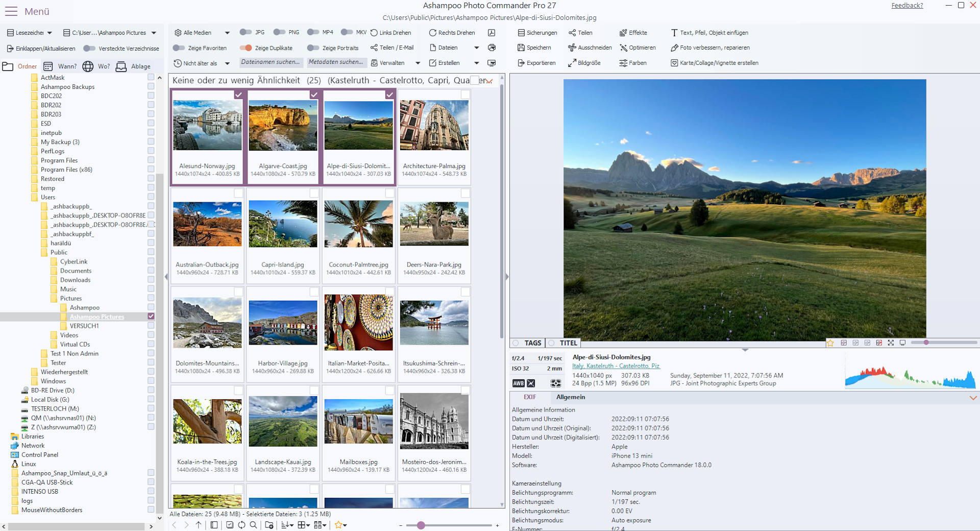Click the refresh icon in bottom toolbar
Image resolution: width=980 pixels, height=531 pixels.
pos(241,525)
